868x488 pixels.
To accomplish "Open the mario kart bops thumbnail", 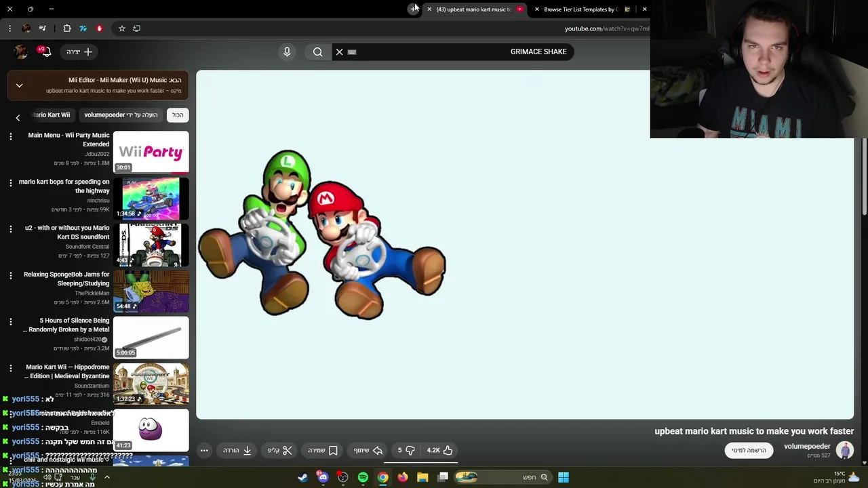I will click(151, 199).
